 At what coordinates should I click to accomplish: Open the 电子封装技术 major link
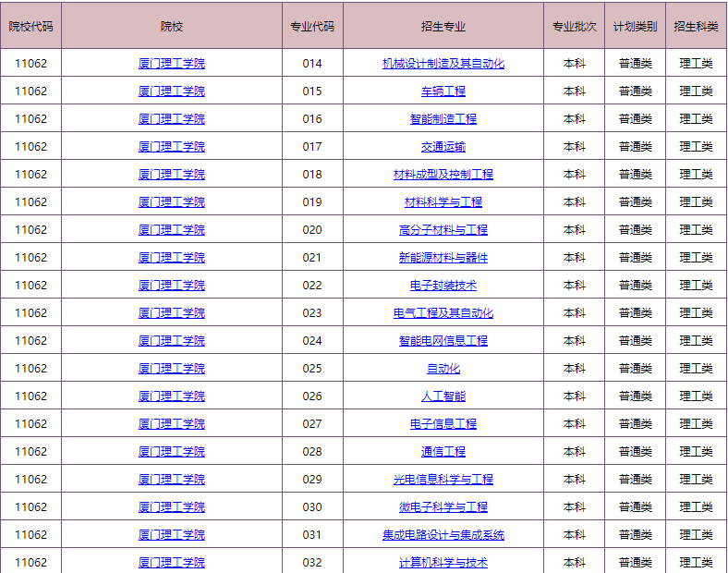pyautogui.click(x=443, y=286)
